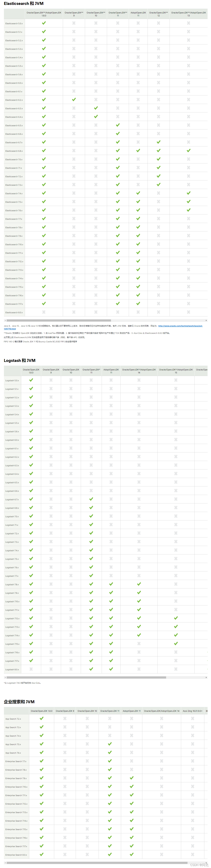Click Elasticsearch table header 'AdoptOpenJDK 11'
211x868 pixels.
point(138,14)
